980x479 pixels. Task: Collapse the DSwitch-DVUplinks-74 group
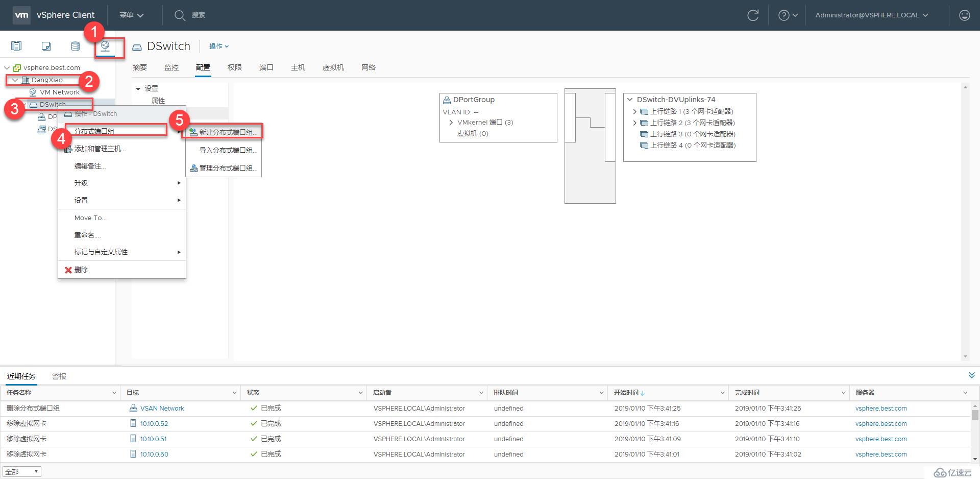click(x=630, y=100)
